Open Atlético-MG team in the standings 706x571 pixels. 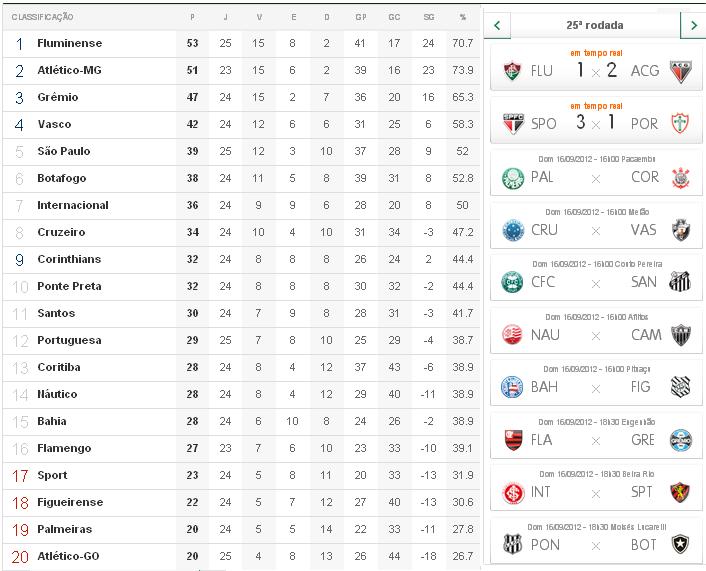(69, 71)
